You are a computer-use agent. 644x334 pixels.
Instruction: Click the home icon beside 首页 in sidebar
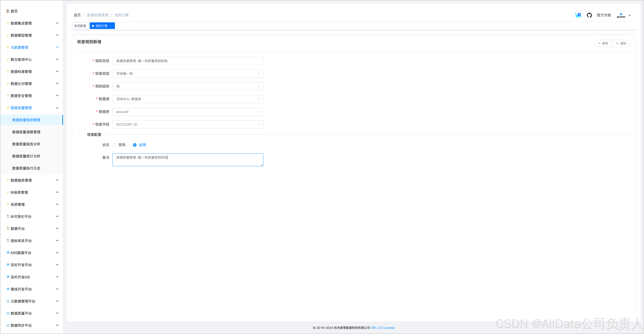(8, 11)
